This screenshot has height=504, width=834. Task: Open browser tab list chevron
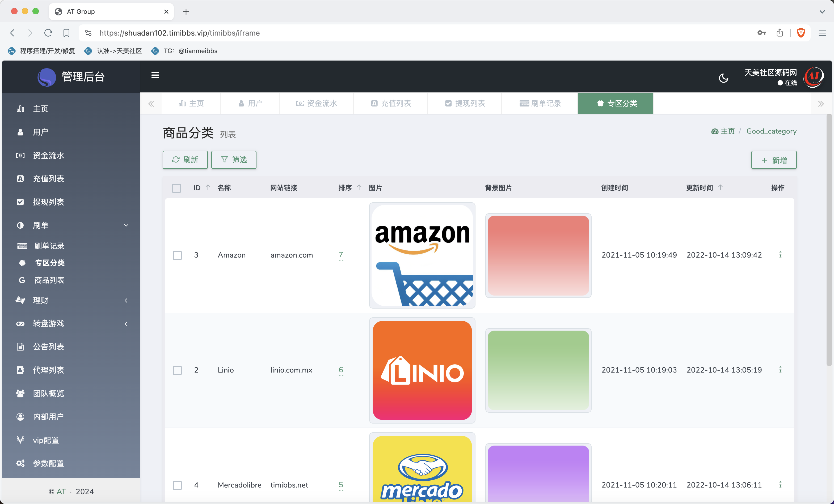pos(822,11)
